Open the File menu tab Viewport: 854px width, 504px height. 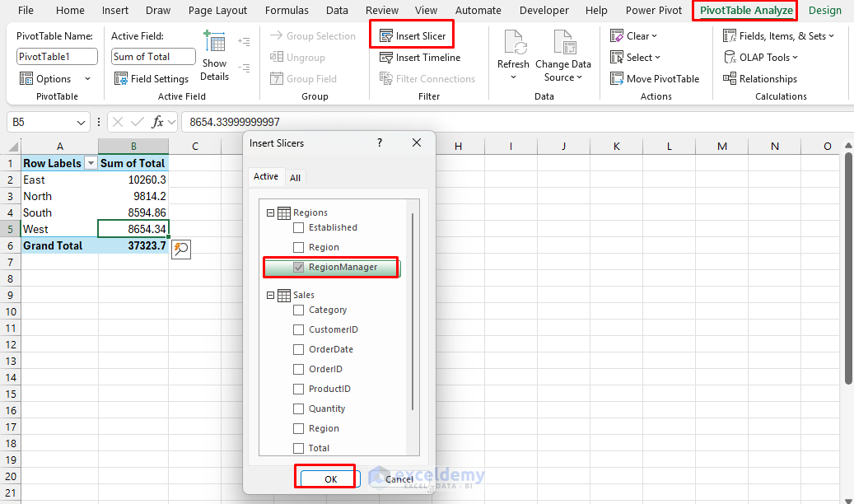(26, 11)
